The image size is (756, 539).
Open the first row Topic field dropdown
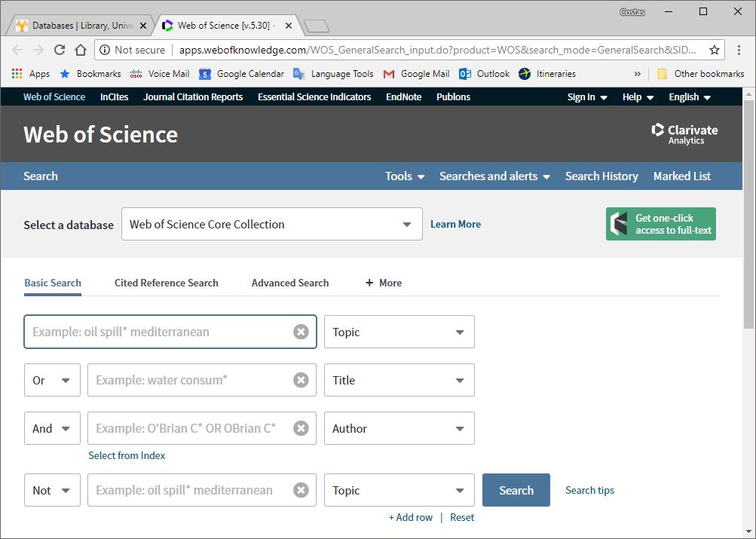399,332
